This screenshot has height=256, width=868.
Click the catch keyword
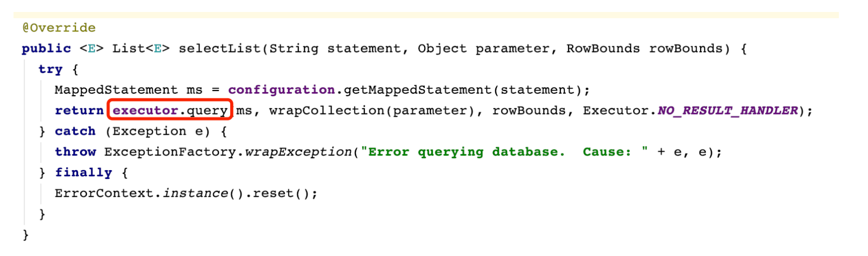[75, 131]
